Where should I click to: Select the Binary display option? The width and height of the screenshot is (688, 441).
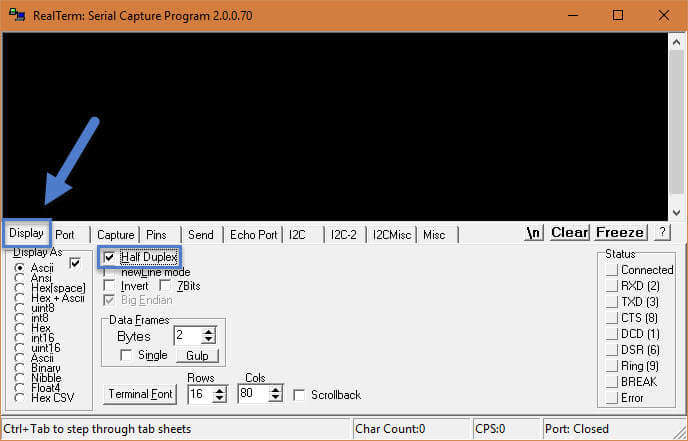(19, 368)
